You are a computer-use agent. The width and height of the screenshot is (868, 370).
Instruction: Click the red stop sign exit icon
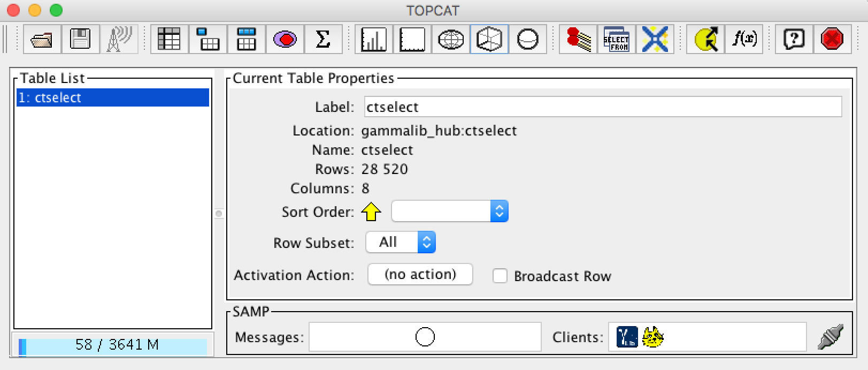[x=832, y=39]
